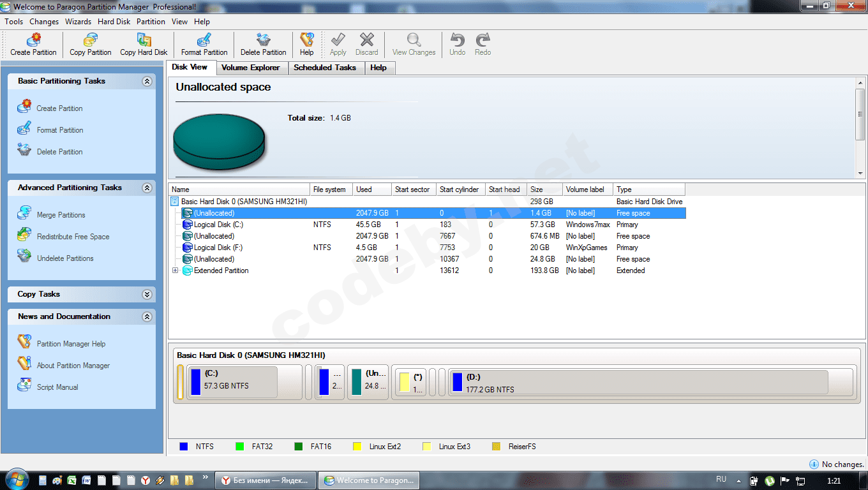Click the Basic Hard Disk 0 drive icon in list

tap(175, 202)
